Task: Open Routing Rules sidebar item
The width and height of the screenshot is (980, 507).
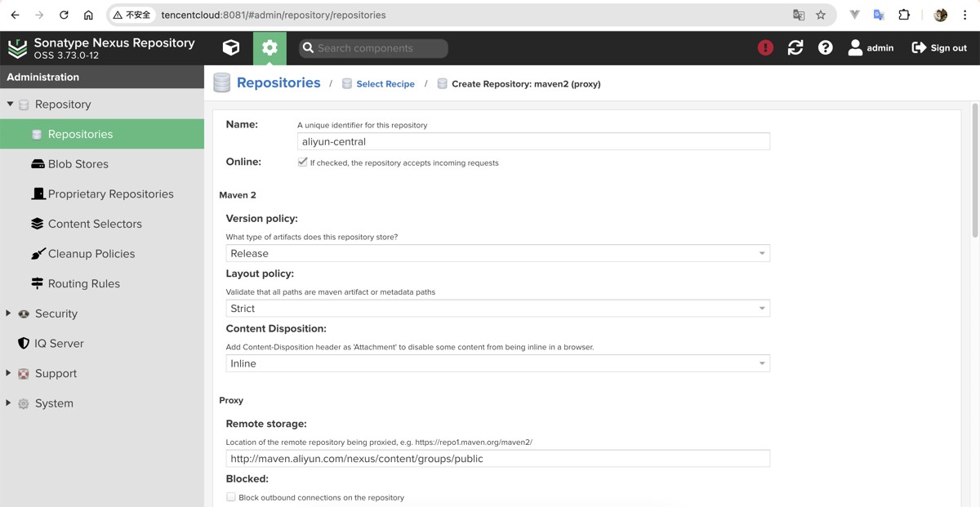Action: pos(83,284)
